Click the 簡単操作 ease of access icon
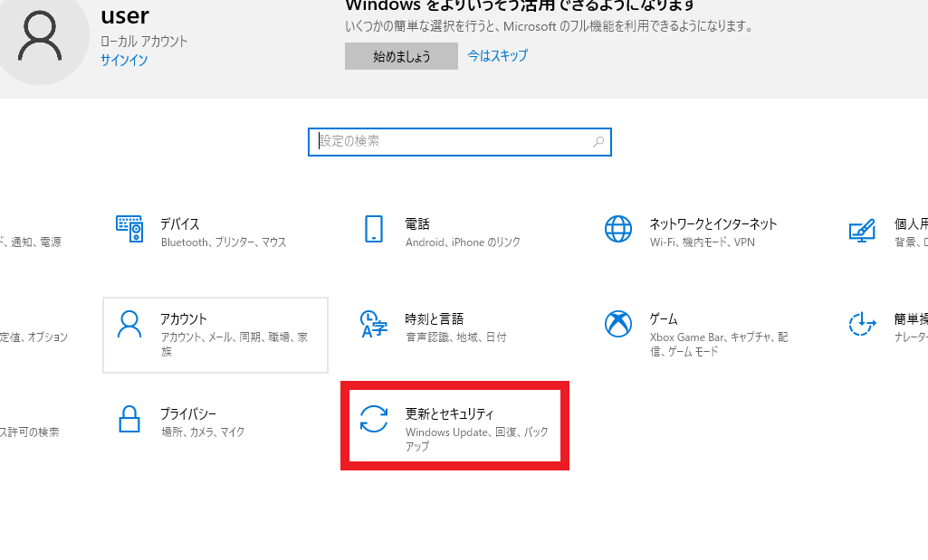 (862, 324)
